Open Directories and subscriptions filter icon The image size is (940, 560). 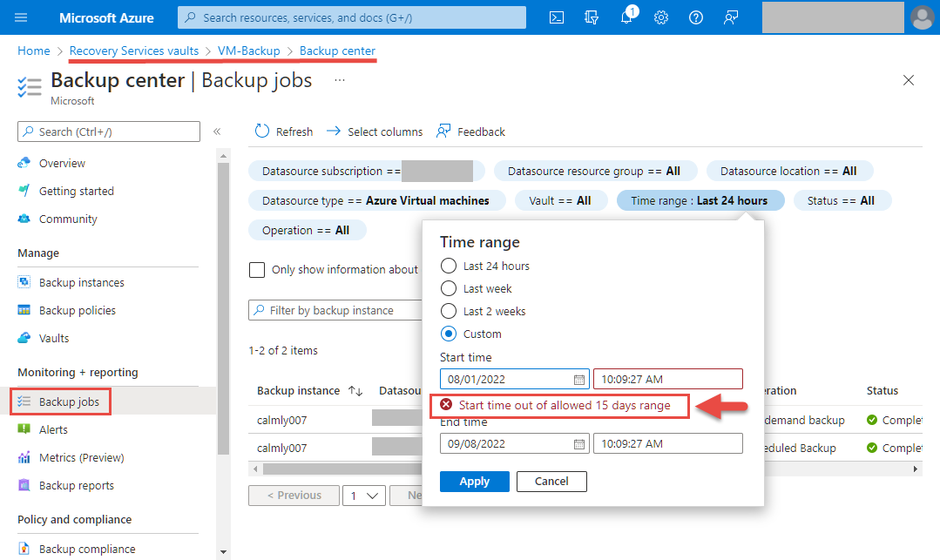pyautogui.click(x=592, y=17)
